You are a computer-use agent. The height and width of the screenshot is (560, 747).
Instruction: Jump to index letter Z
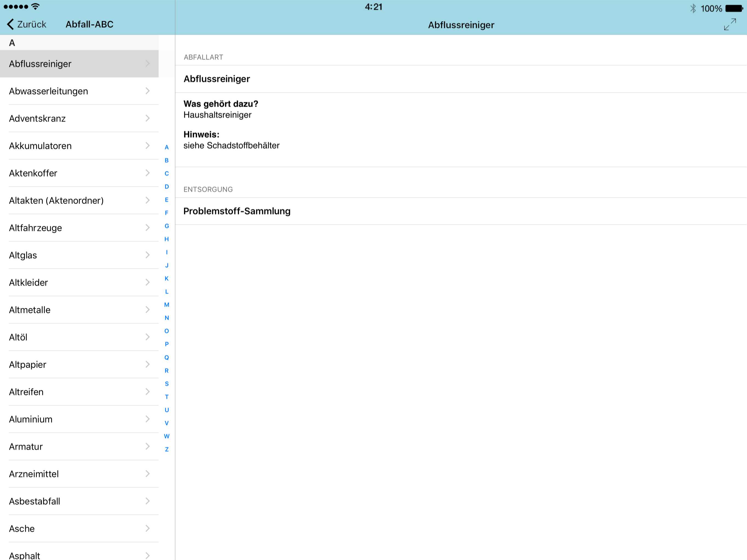click(x=167, y=450)
